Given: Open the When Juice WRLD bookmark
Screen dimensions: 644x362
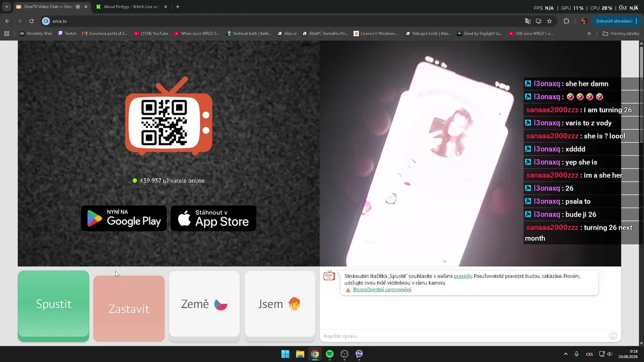Looking at the screenshot, I should (197, 34).
